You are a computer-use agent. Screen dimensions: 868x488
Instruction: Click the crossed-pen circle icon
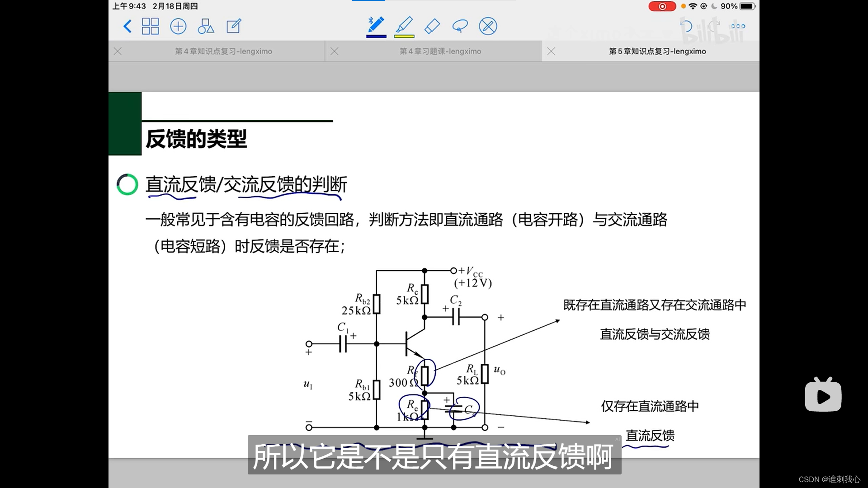point(488,26)
